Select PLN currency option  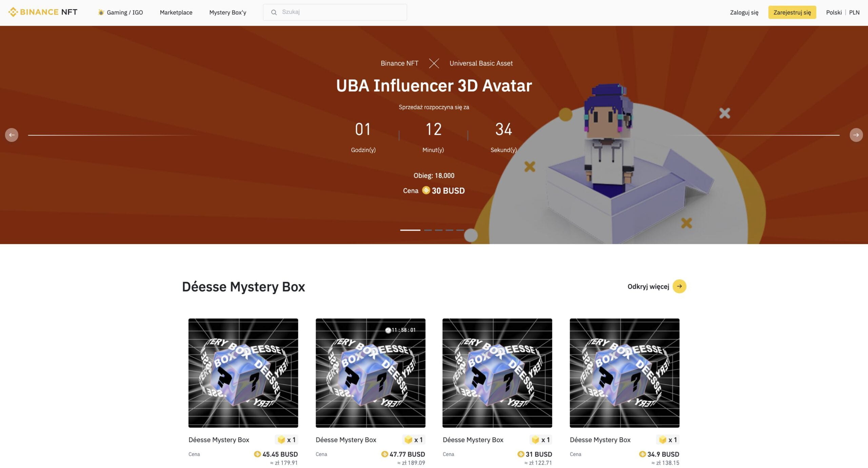point(854,13)
